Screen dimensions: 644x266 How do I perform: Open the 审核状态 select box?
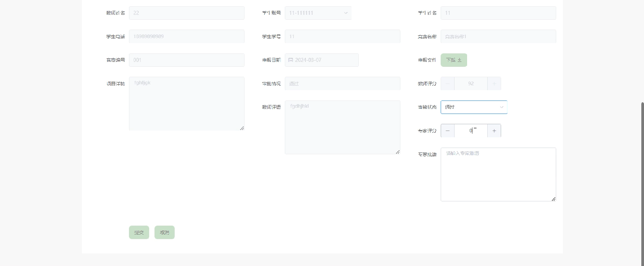474,107
